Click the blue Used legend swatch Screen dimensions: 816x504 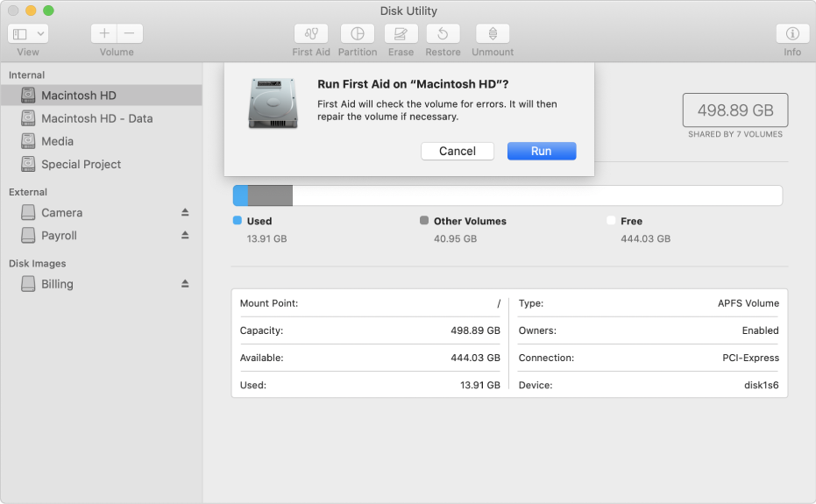pos(238,220)
